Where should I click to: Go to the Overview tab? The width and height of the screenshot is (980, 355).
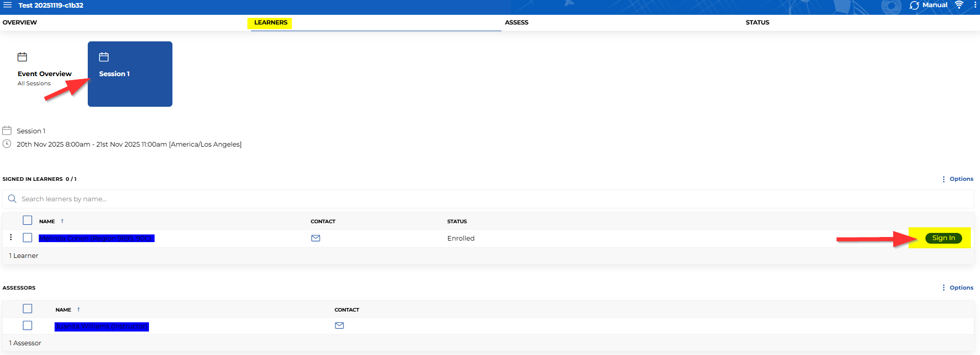click(20, 22)
